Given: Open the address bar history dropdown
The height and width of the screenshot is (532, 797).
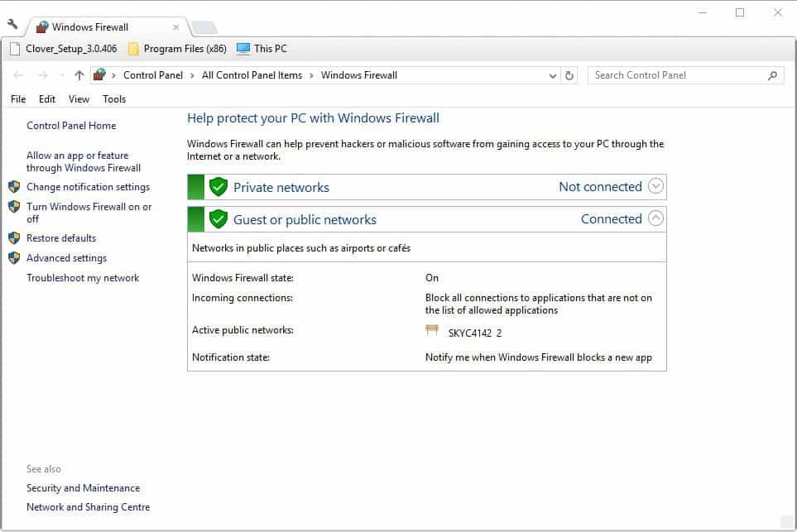Looking at the screenshot, I should coord(553,75).
